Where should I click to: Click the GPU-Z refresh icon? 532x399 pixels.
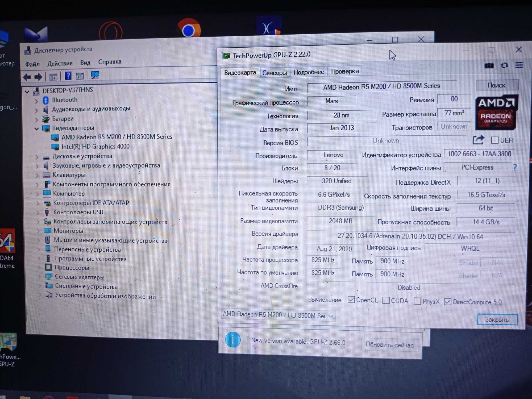(x=504, y=65)
